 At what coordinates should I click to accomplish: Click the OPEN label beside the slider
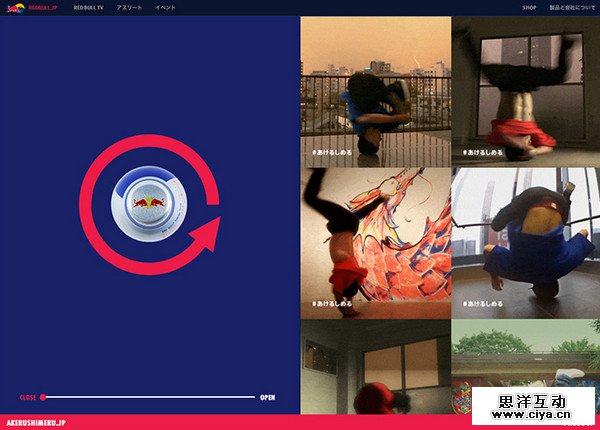click(267, 397)
